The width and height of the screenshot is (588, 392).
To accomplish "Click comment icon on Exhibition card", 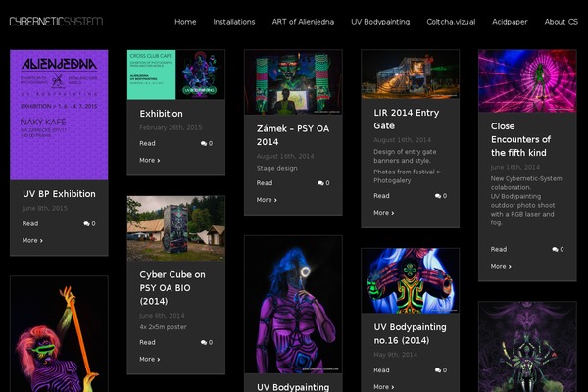I will pos(206,144).
